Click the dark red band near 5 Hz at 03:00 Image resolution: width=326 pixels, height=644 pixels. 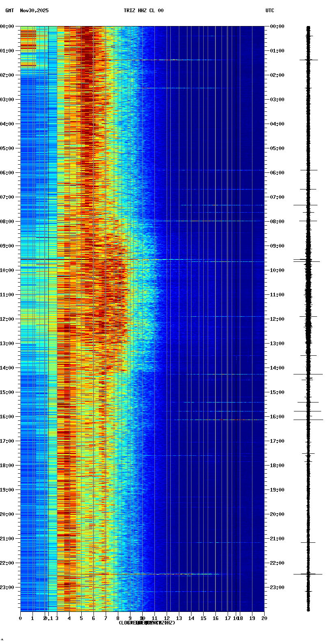pyautogui.click(x=86, y=100)
